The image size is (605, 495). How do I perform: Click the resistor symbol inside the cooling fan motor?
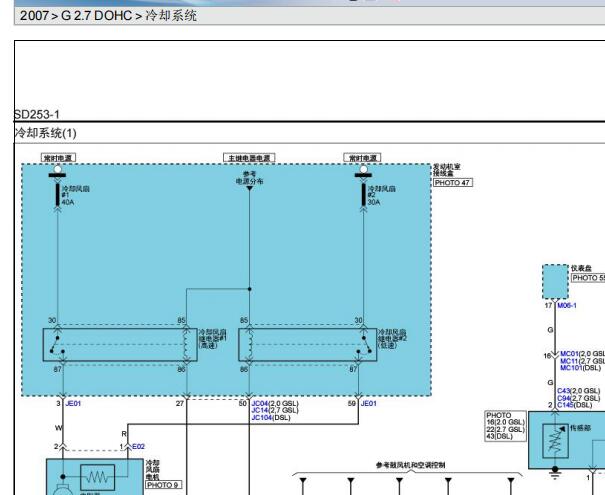98,477
